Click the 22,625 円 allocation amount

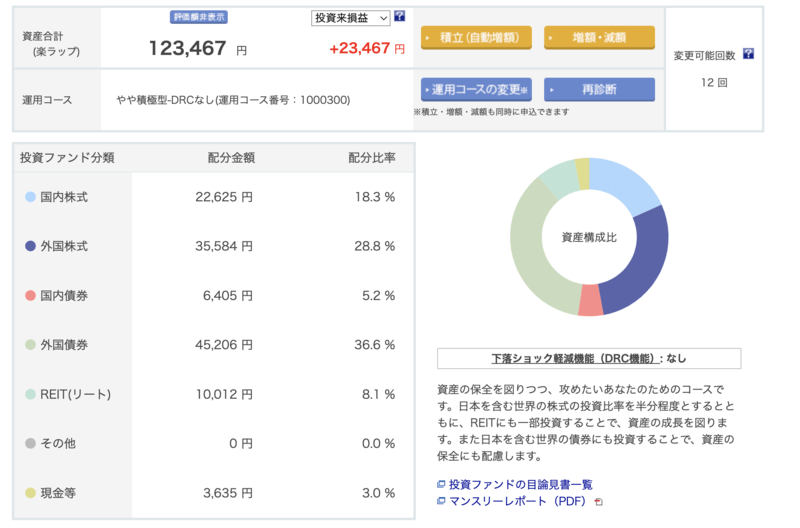[224, 197]
